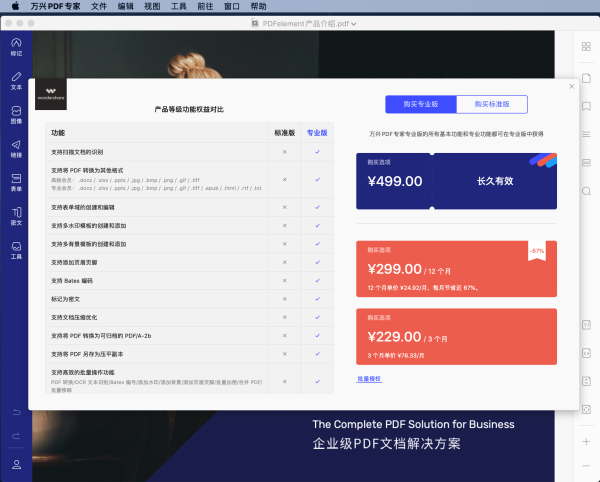Open the 视图 menu
Viewport: 600px width, 482px height.
coord(152,6)
